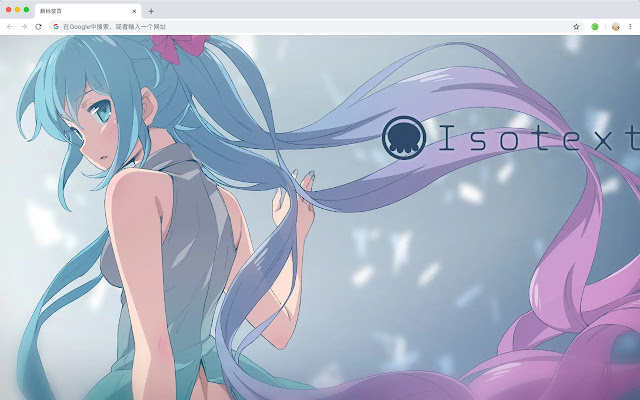Viewport: 640px width, 400px height.
Task: Minimize window with yellow button
Action: (18, 9)
